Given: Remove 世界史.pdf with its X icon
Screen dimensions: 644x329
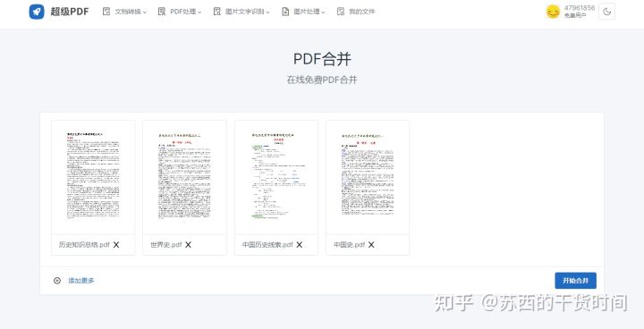Looking at the screenshot, I should point(188,245).
